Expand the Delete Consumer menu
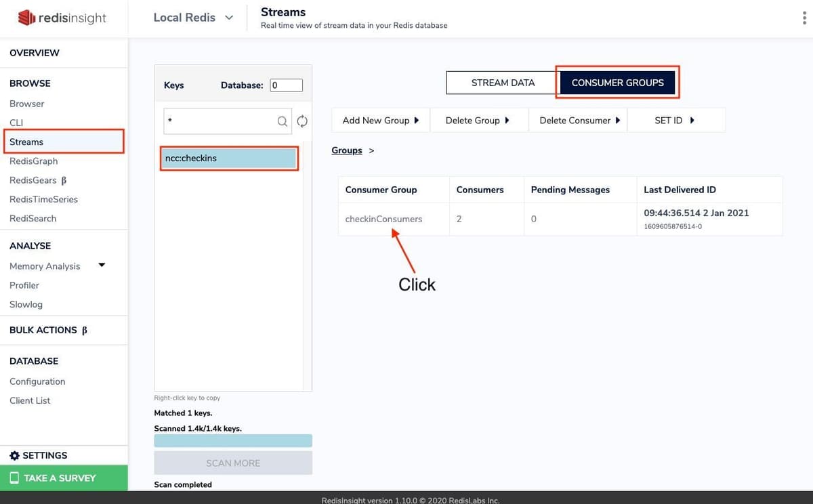 (x=580, y=120)
